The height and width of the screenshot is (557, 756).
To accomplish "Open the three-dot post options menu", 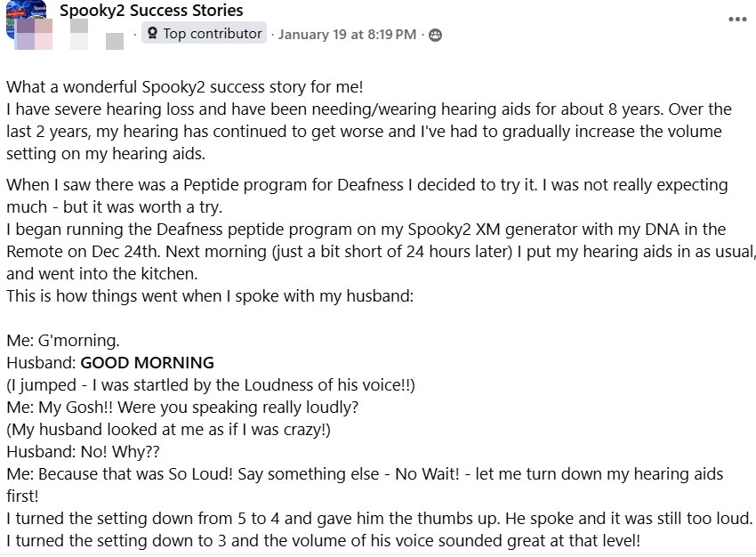I will point(737,20).
